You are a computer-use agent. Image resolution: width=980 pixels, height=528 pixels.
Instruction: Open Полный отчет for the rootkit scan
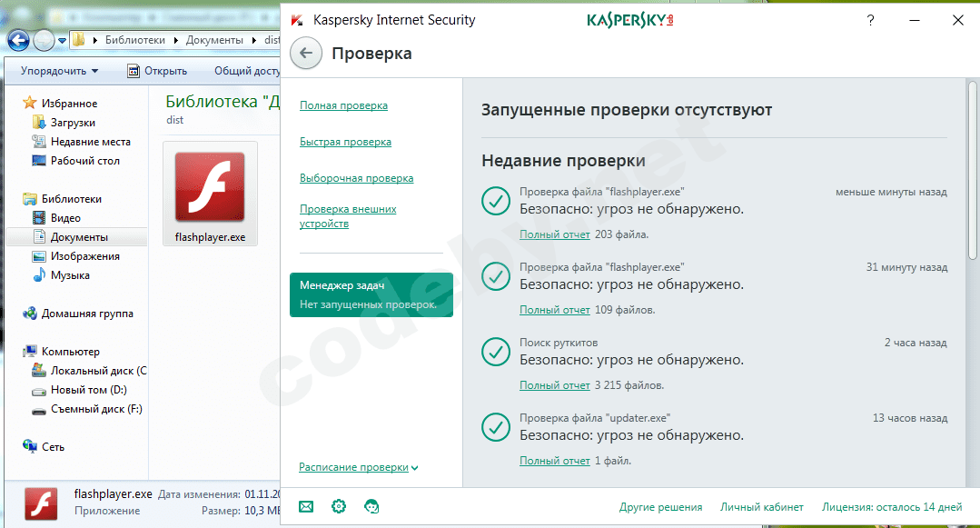(x=555, y=384)
